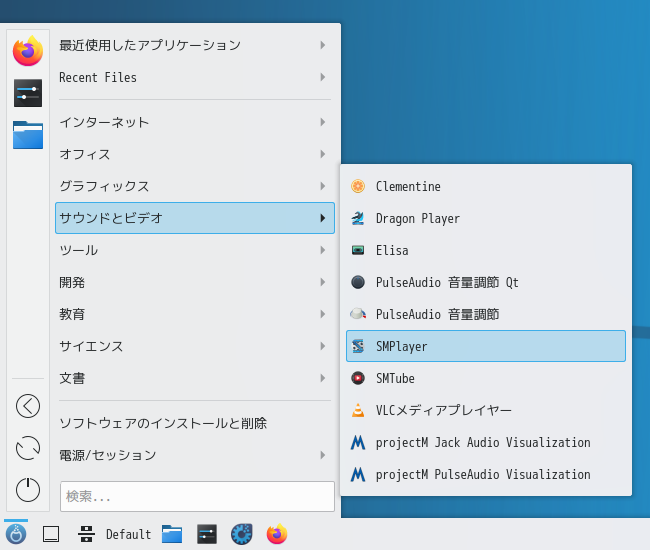Click the projectM Jack Audio icon

358,442
